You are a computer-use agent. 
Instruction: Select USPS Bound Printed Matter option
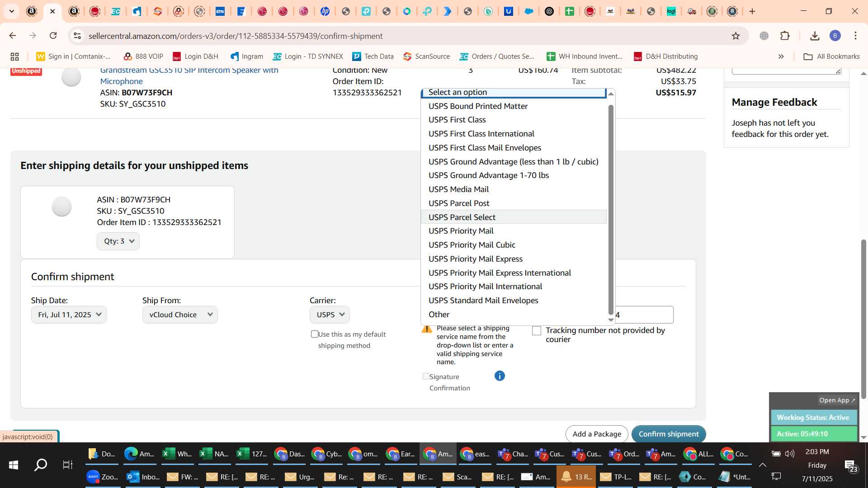coord(514,106)
